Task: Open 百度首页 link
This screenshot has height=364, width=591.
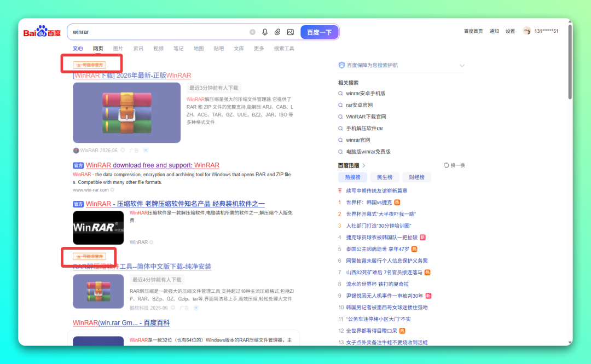Action: pos(473,31)
